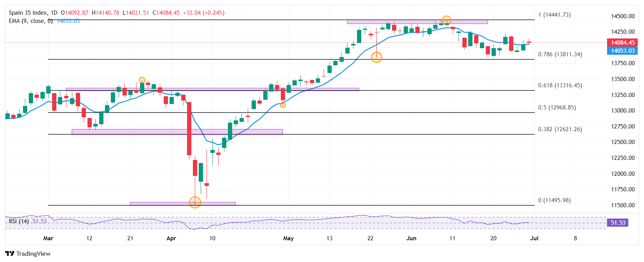Click the orange circle marker at the April low
644x262 pixels.
click(195, 202)
